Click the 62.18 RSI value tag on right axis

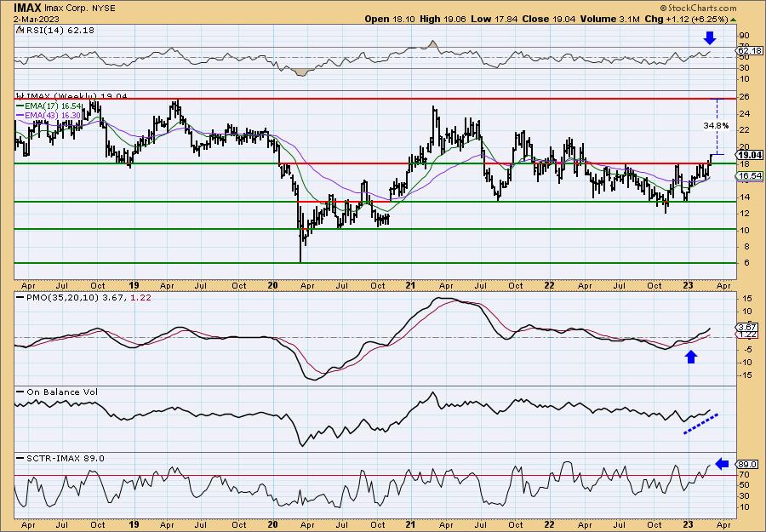tap(750, 51)
